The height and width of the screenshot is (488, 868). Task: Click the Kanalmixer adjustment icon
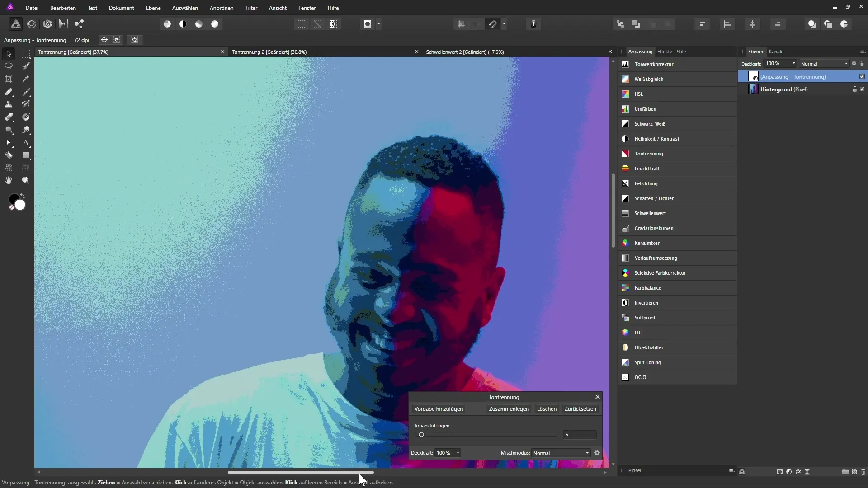pos(625,243)
